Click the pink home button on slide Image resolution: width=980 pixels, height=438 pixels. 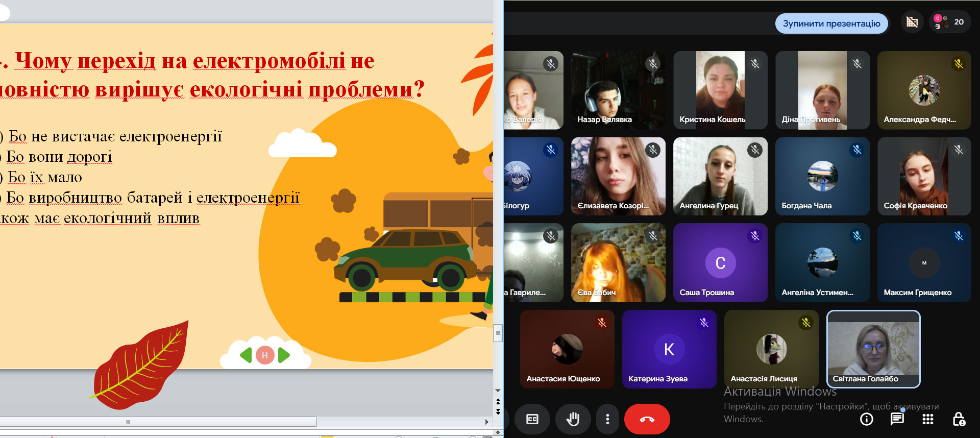(x=265, y=355)
